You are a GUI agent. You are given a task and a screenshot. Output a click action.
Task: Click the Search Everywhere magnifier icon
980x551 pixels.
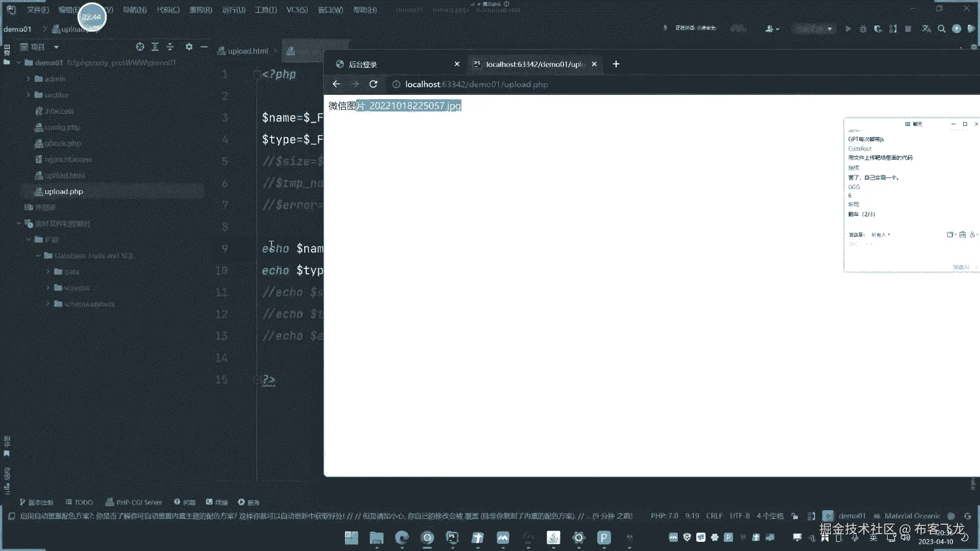(x=942, y=29)
